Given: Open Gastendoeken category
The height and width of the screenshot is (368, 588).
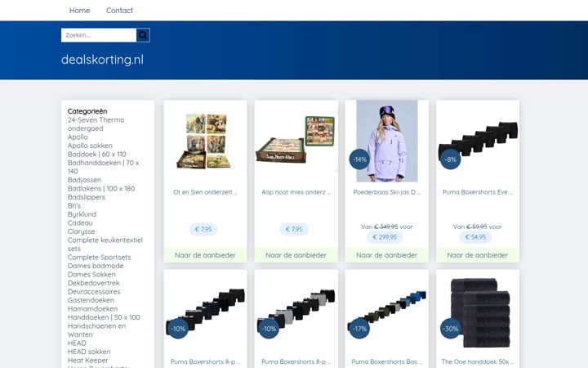Looking at the screenshot, I should tap(91, 300).
